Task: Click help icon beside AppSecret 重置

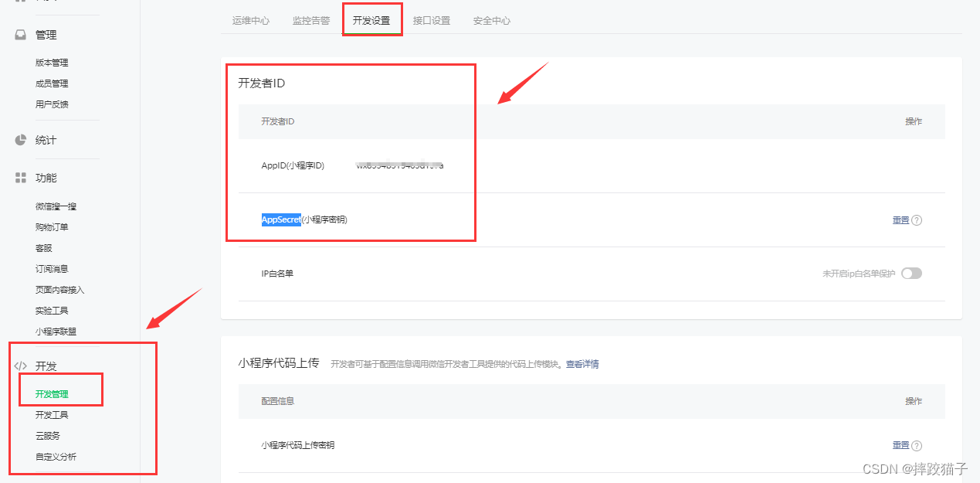Action: click(917, 220)
